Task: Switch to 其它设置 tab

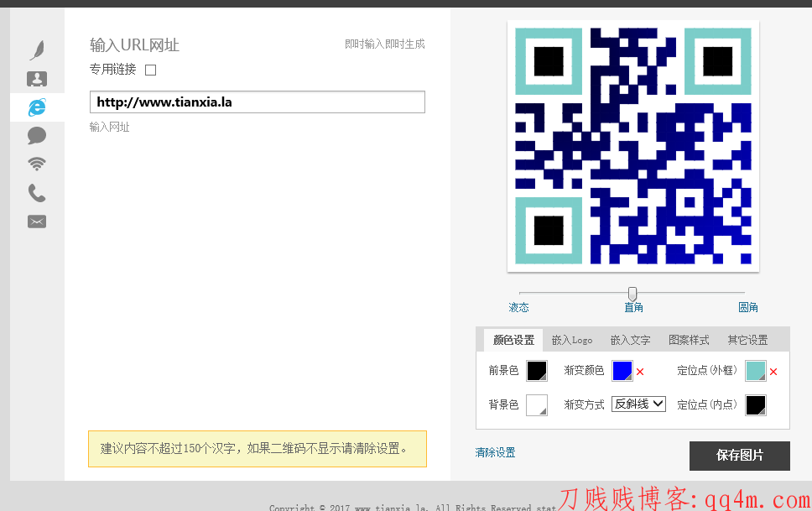Action: (x=747, y=340)
